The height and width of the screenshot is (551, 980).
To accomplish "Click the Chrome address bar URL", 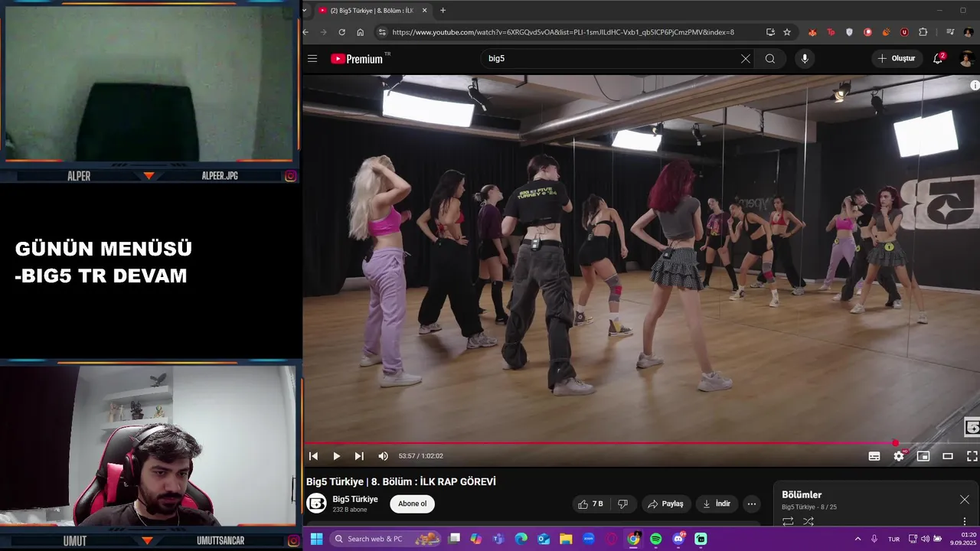I will tap(563, 32).
